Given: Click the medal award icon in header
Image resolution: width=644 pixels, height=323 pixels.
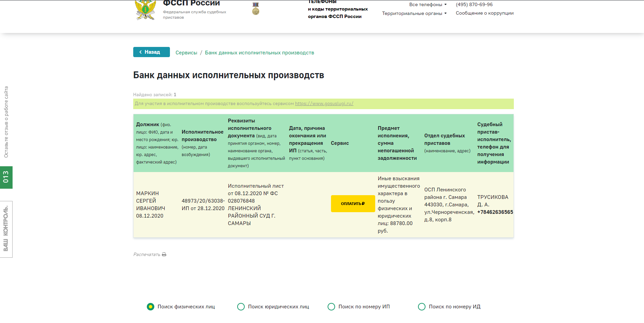Looking at the screenshot, I should (x=256, y=8).
